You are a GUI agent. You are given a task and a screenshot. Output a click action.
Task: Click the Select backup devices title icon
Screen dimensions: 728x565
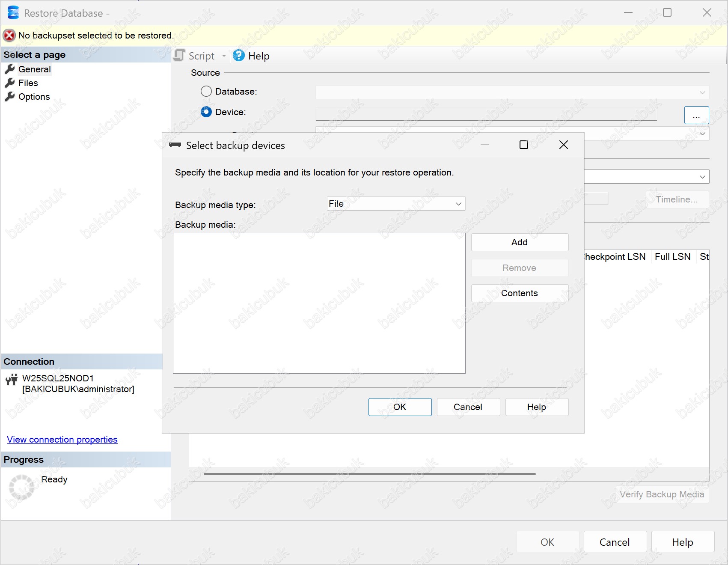pos(175,145)
